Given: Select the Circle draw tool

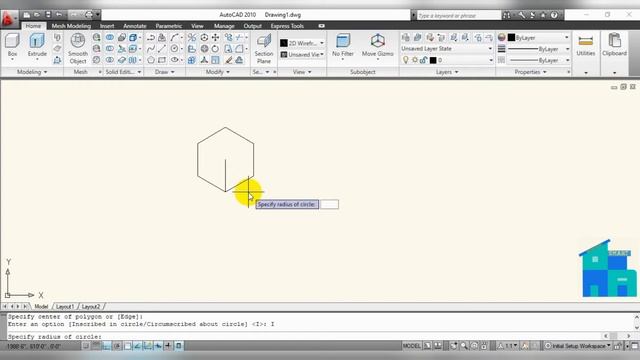Looking at the screenshot, I should coord(174,49).
